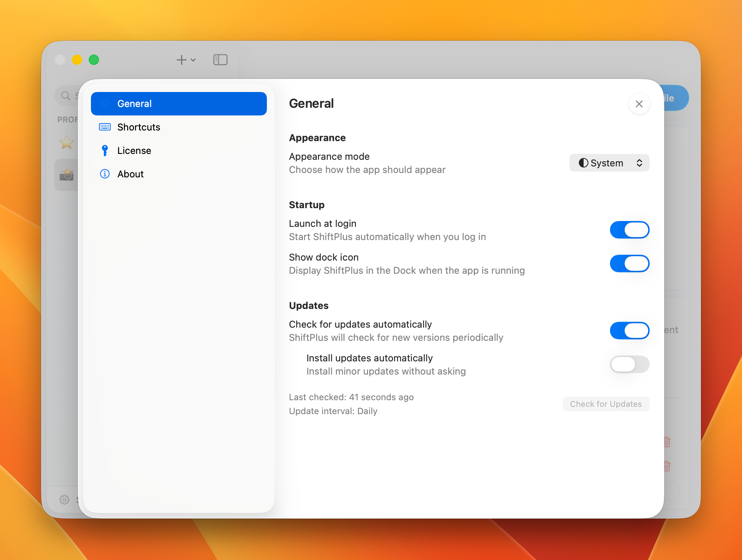Viewport: 742px width, 560px height.
Task: Click the camera profile icon in sidebar
Action: (x=67, y=175)
